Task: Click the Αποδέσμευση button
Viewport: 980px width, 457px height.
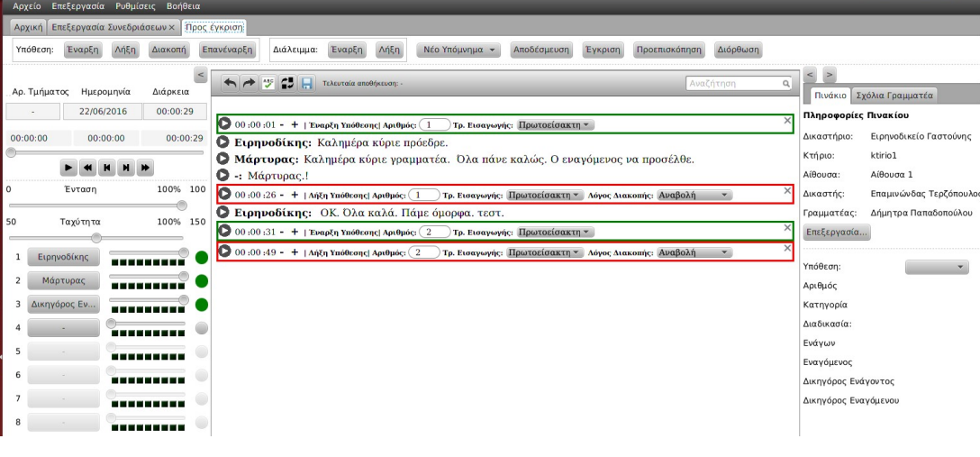Action: tap(540, 50)
